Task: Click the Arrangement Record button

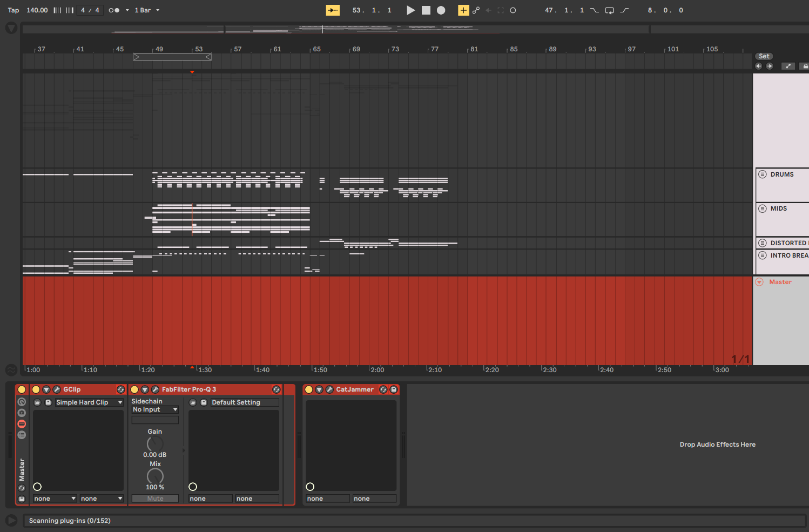Action: click(x=441, y=10)
